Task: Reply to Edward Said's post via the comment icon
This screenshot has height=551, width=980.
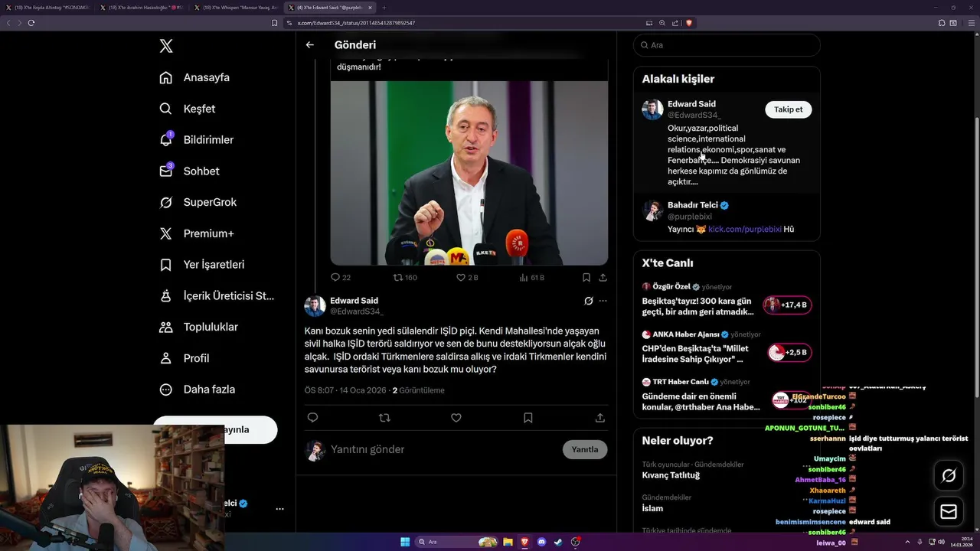Action: coord(312,418)
